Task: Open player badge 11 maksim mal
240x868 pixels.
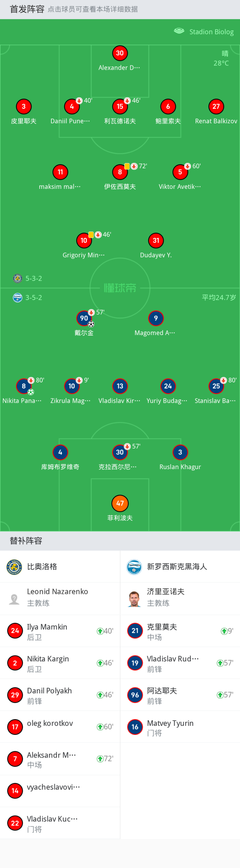Action: (x=60, y=172)
